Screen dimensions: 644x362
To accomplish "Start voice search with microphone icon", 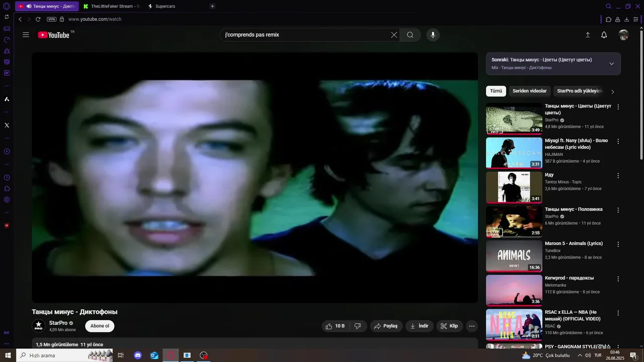I will tap(433, 35).
